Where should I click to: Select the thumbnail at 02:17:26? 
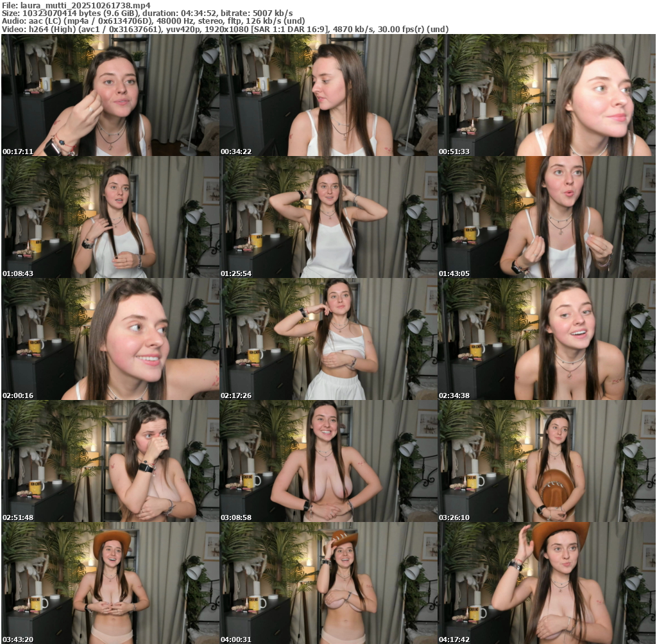click(x=328, y=339)
